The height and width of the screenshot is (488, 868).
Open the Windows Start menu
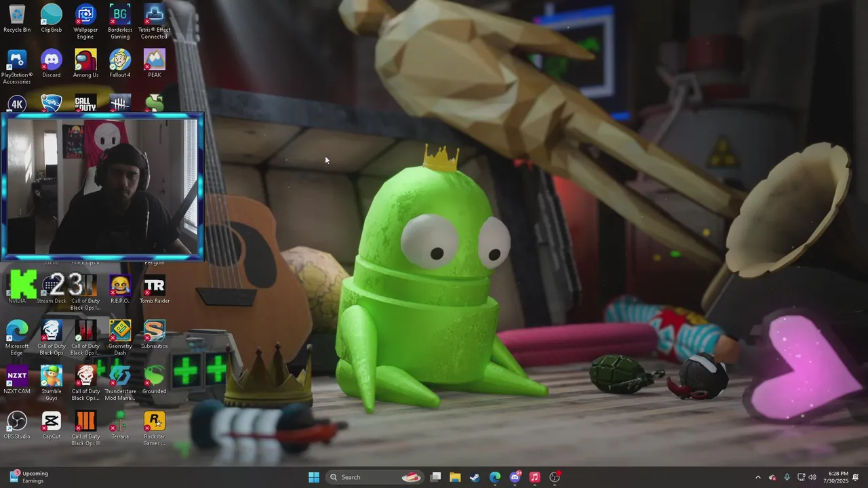314,477
